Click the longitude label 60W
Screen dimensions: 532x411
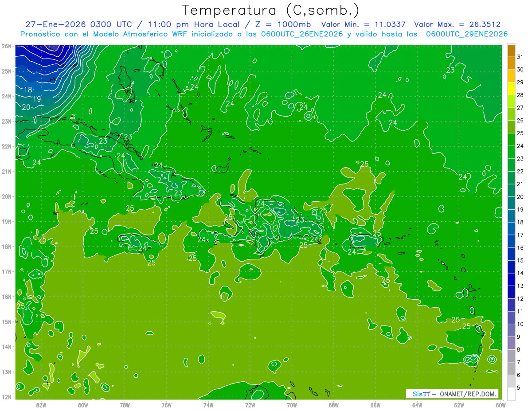click(500, 405)
